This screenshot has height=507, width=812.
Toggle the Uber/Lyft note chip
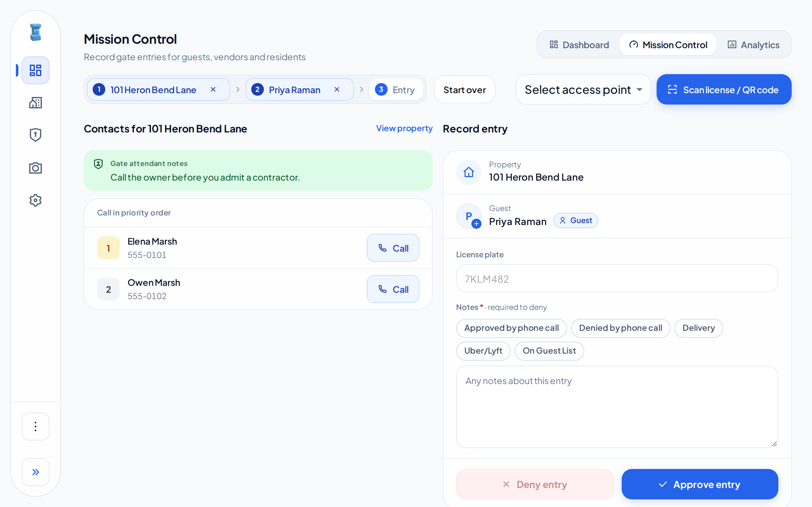click(x=483, y=351)
